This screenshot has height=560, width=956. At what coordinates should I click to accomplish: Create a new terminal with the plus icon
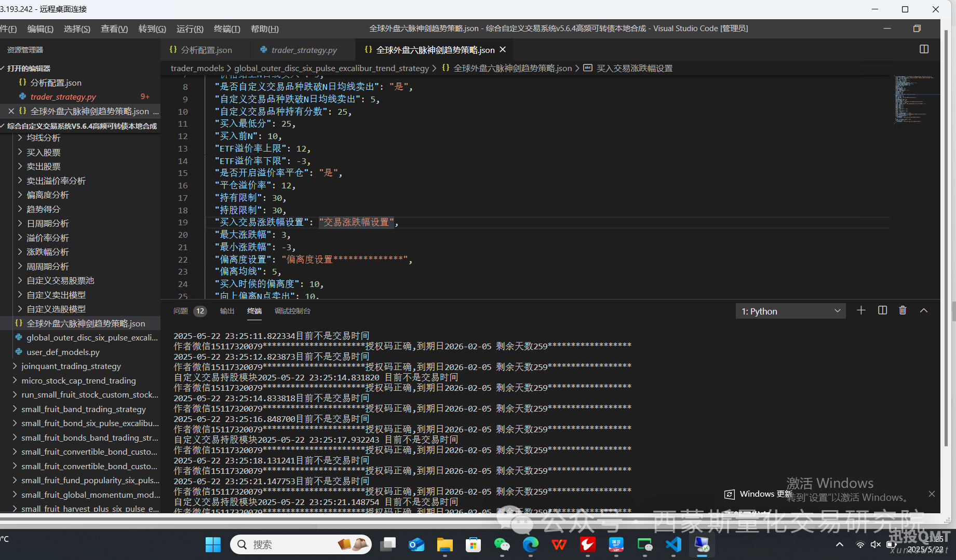pos(861,310)
